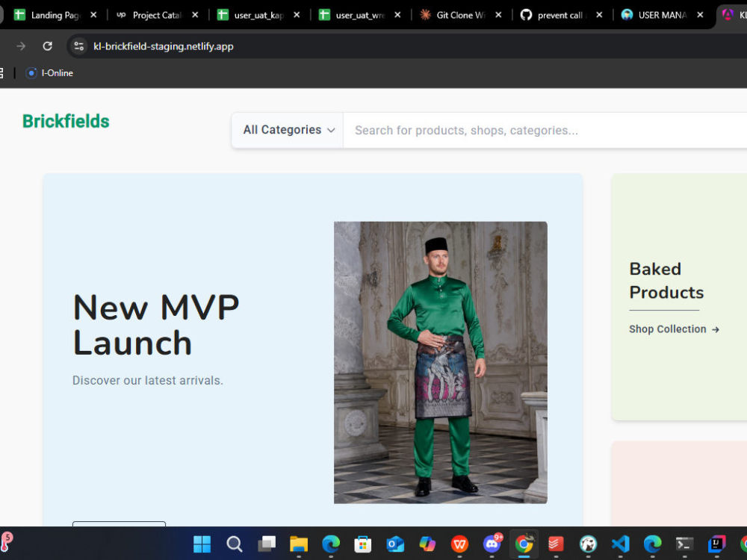
Task: Click the green baju melayu banner image
Action: (440, 362)
